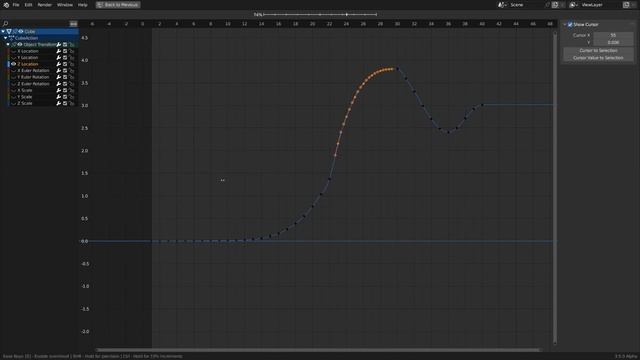Click the Cursor Value to Selection button
The width and height of the screenshot is (640, 360).
click(x=598, y=58)
